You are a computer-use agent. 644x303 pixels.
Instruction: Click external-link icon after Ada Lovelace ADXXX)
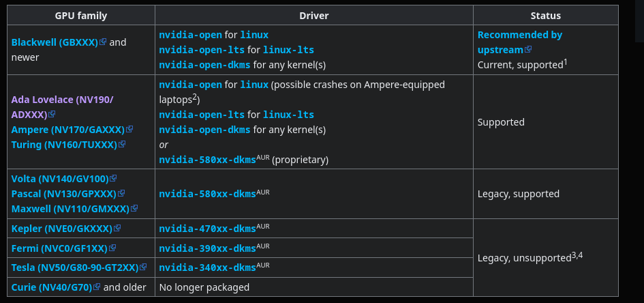click(x=52, y=114)
